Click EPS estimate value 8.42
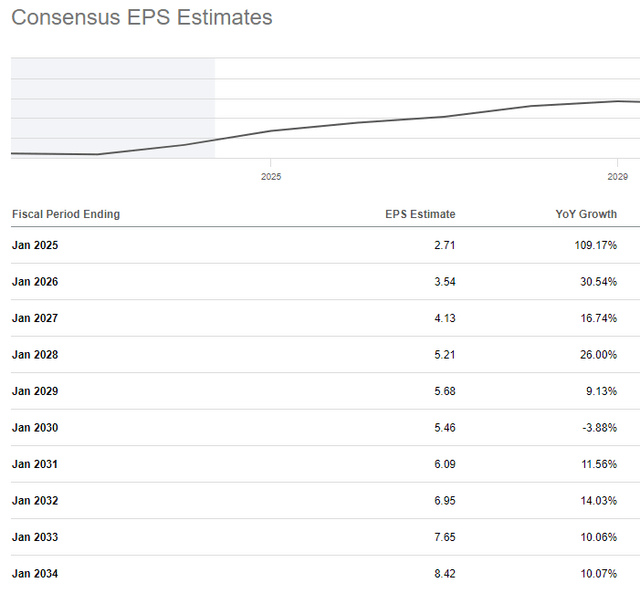Screen dimensions: 640x593 click(445, 574)
